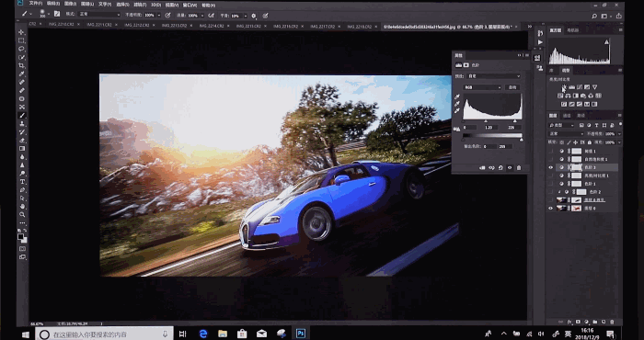The height and width of the screenshot is (340, 644).
Task: Open the layer filter kind dropdown
Action: (x=562, y=125)
